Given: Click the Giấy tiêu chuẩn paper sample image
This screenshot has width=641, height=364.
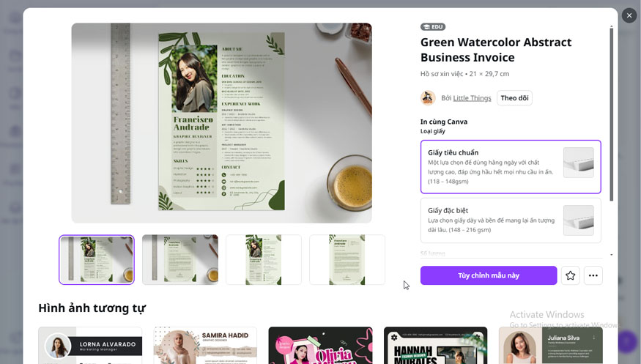Looking at the screenshot, I should (x=579, y=163).
